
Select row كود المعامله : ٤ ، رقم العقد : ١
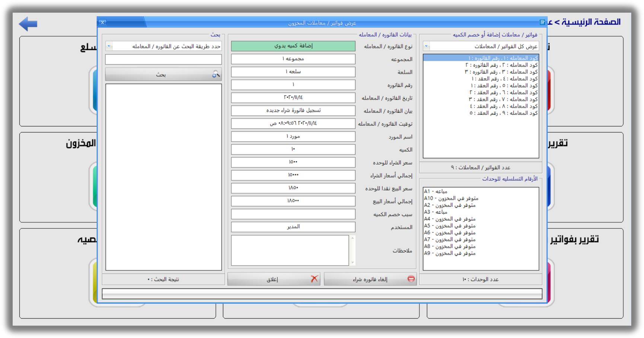point(481,79)
